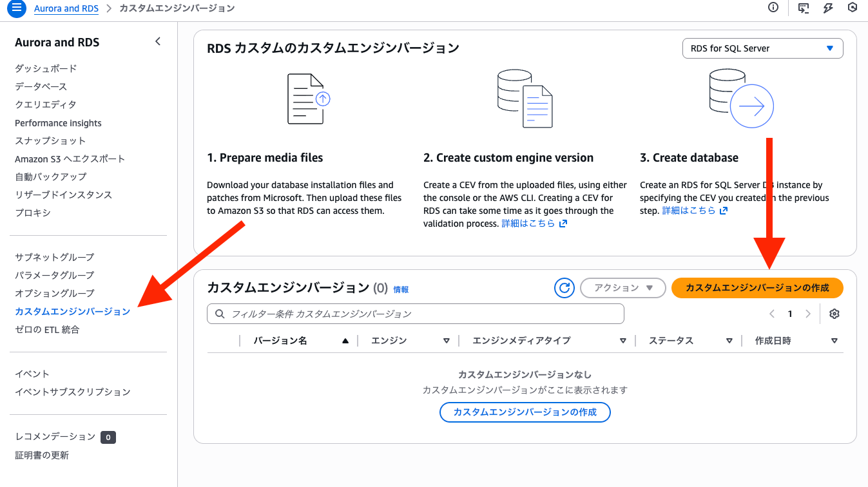Open ゼロの ETL 統合 in sidebar
The height and width of the screenshot is (487, 868).
tap(48, 330)
